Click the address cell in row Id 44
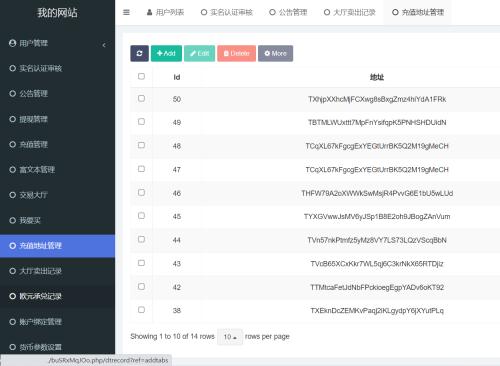The image size is (500, 366). pyautogui.click(x=377, y=240)
